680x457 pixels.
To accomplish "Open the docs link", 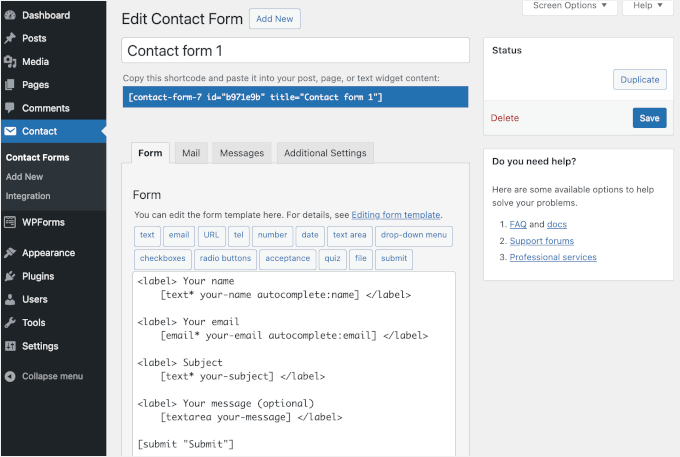I will pos(557,224).
